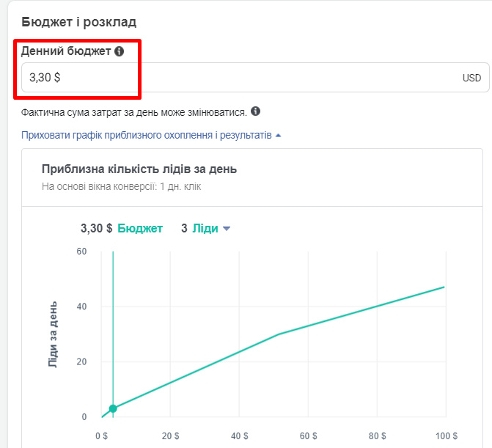Click the up caret after Приховати графік link
The height and width of the screenshot is (448, 492).
pos(278,136)
